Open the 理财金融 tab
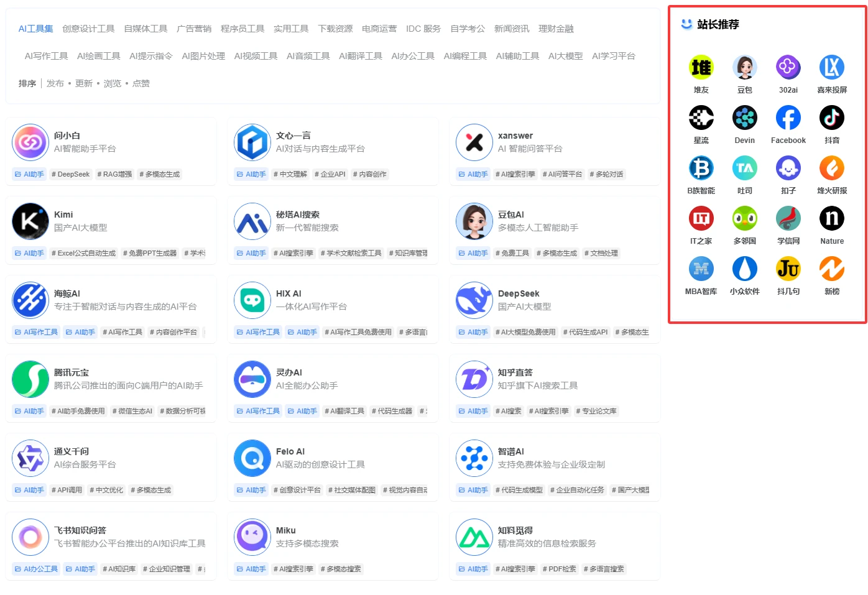The image size is (868, 595). coord(556,29)
